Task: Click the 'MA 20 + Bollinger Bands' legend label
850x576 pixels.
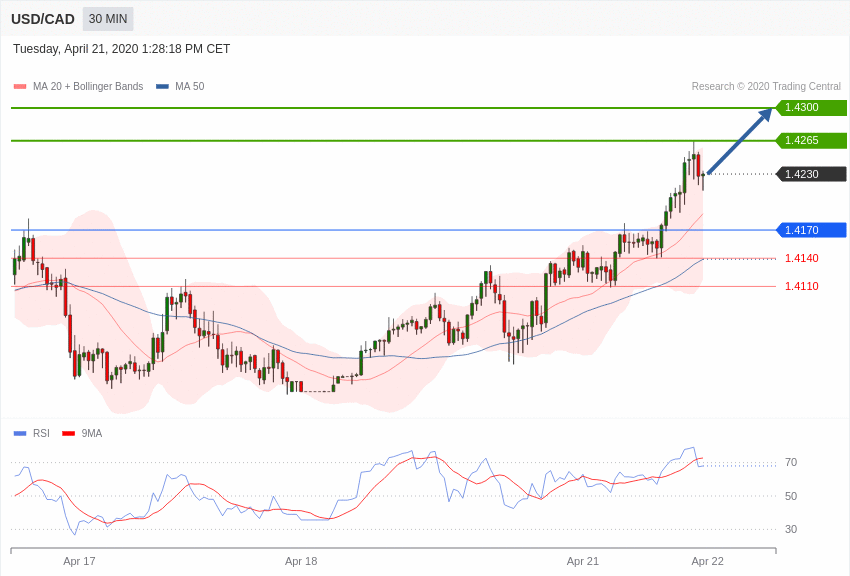Action: point(88,86)
